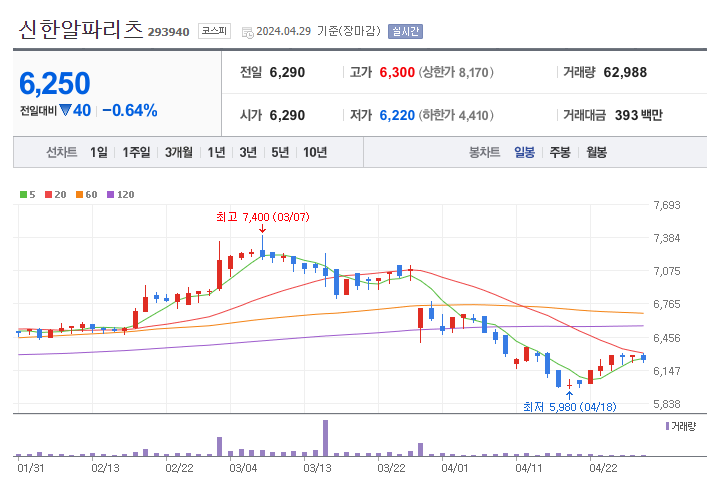Click the 최저 5,980 (04/18) annotation
The width and height of the screenshot is (707, 480).
pos(569,407)
